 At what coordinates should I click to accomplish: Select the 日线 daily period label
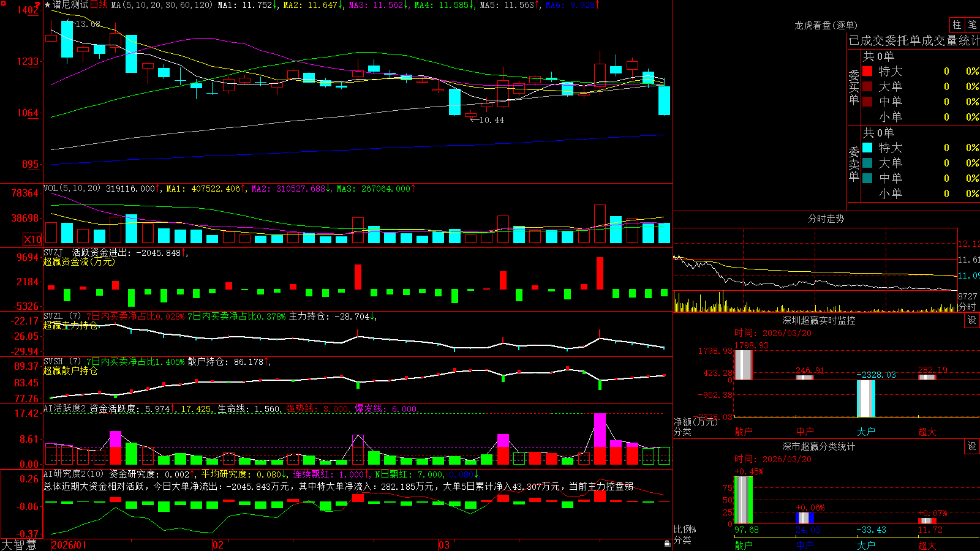pyautogui.click(x=99, y=5)
